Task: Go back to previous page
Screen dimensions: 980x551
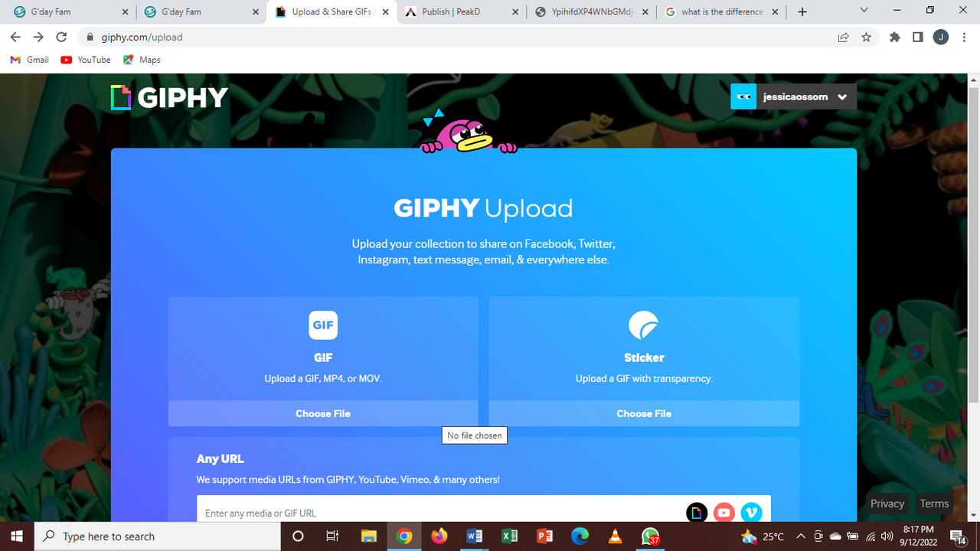Action: (x=15, y=37)
